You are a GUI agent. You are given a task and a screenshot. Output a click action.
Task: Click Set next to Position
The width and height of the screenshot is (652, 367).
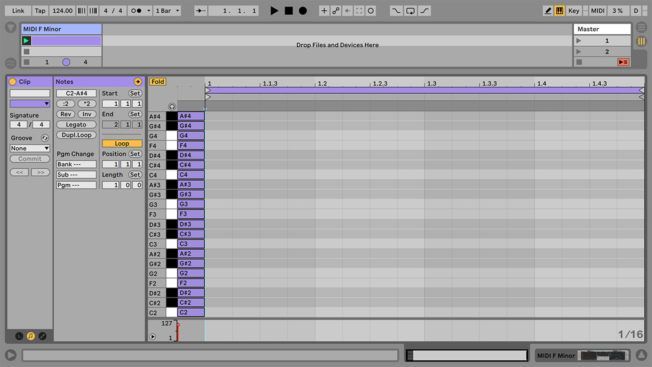click(135, 154)
